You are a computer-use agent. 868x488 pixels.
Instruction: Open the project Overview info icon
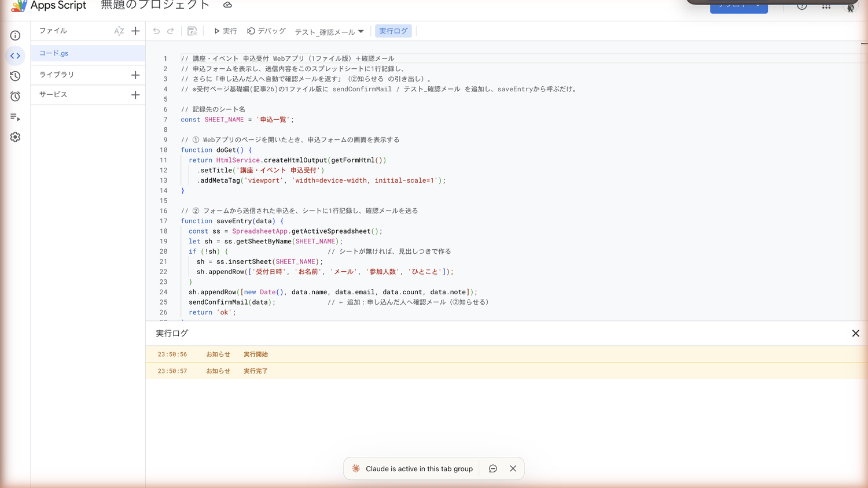point(15,35)
